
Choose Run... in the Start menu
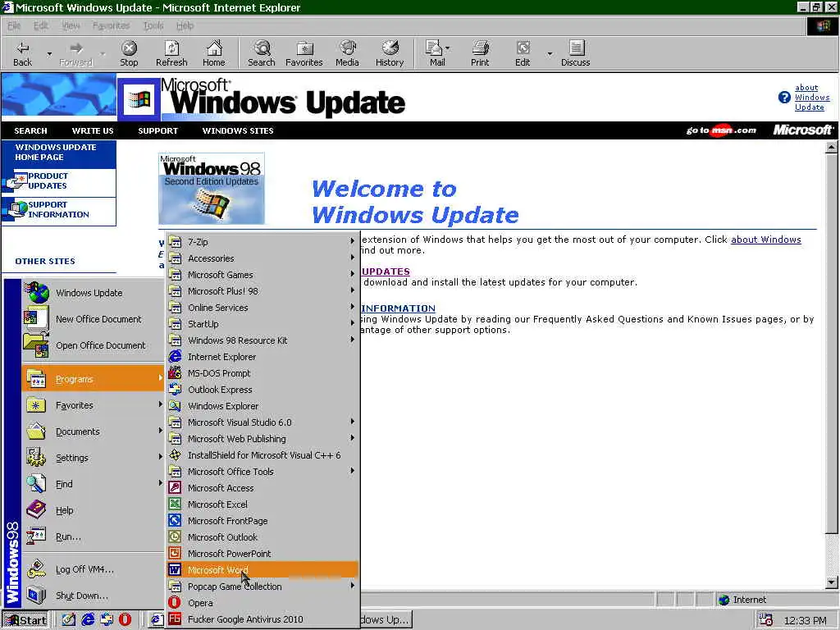click(x=94, y=536)
